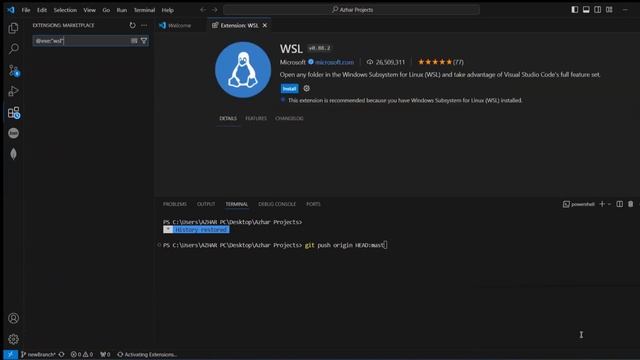Switch to the CHANGELOG tab
640x360 pixels.
coord(289,118)
